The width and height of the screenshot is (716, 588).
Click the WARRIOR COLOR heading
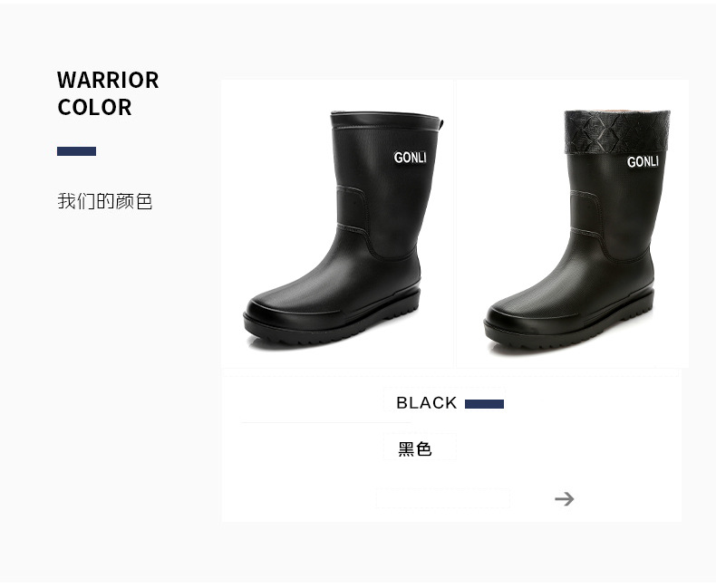(108, 93)
